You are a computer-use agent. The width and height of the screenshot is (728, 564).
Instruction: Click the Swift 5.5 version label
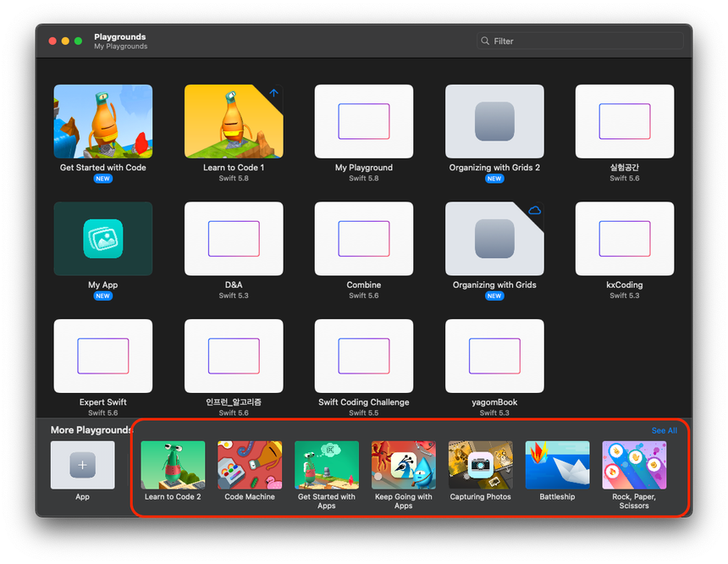coord(364,412)
